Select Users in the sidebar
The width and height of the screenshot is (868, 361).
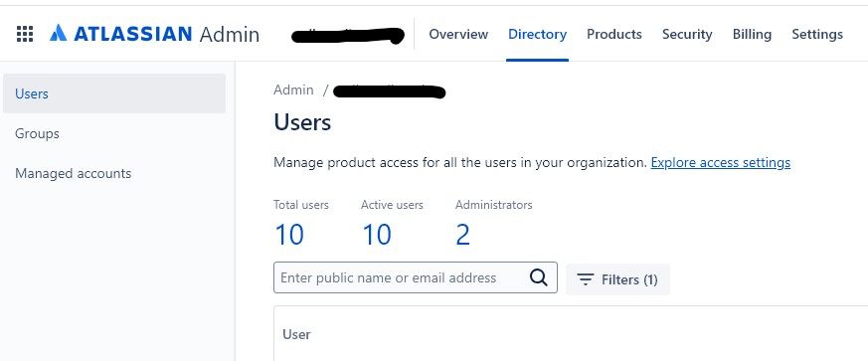click(x=114, y=93)
